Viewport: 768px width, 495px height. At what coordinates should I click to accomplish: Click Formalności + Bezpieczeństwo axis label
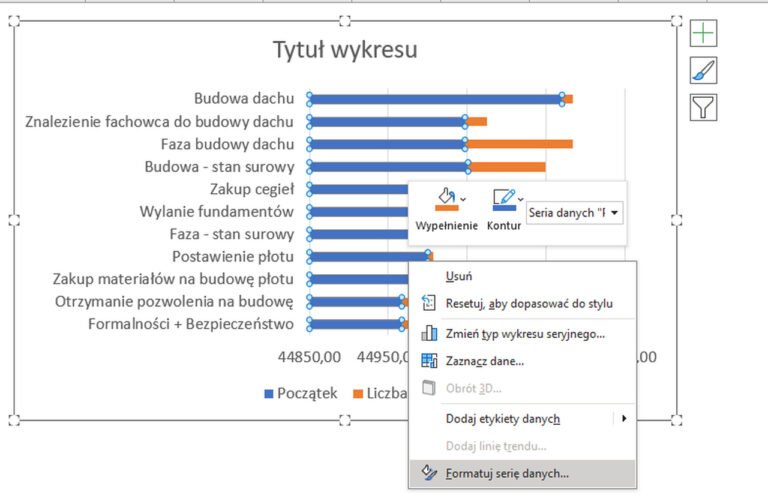[x=191, y=324]
